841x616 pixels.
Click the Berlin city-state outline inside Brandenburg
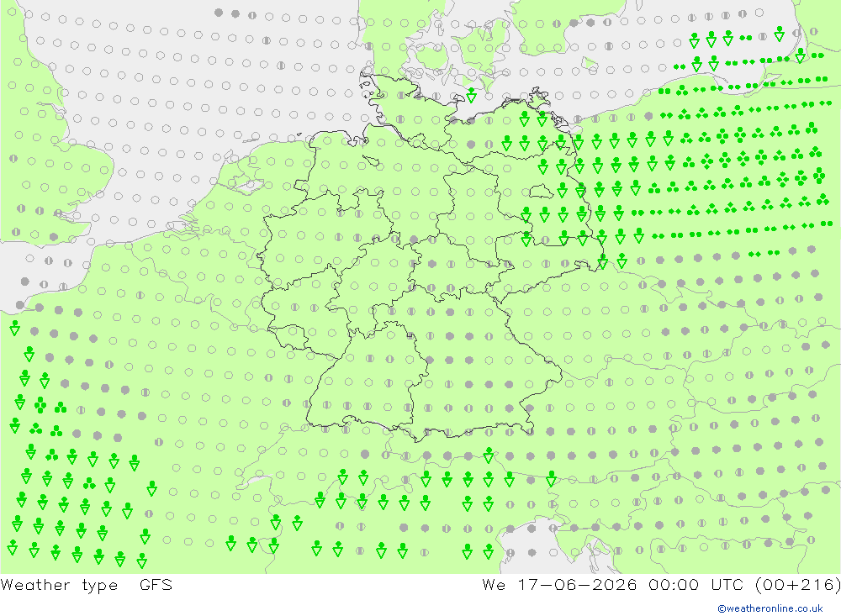coord(541,191)
